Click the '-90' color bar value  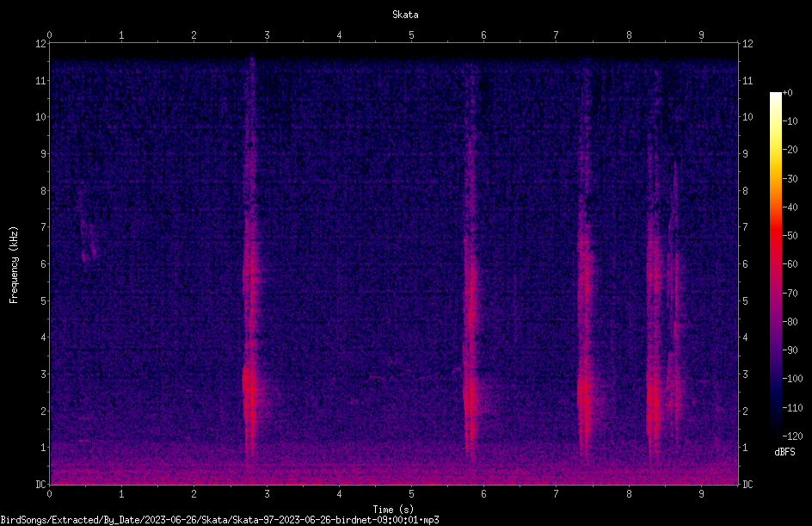coord(790,350)
